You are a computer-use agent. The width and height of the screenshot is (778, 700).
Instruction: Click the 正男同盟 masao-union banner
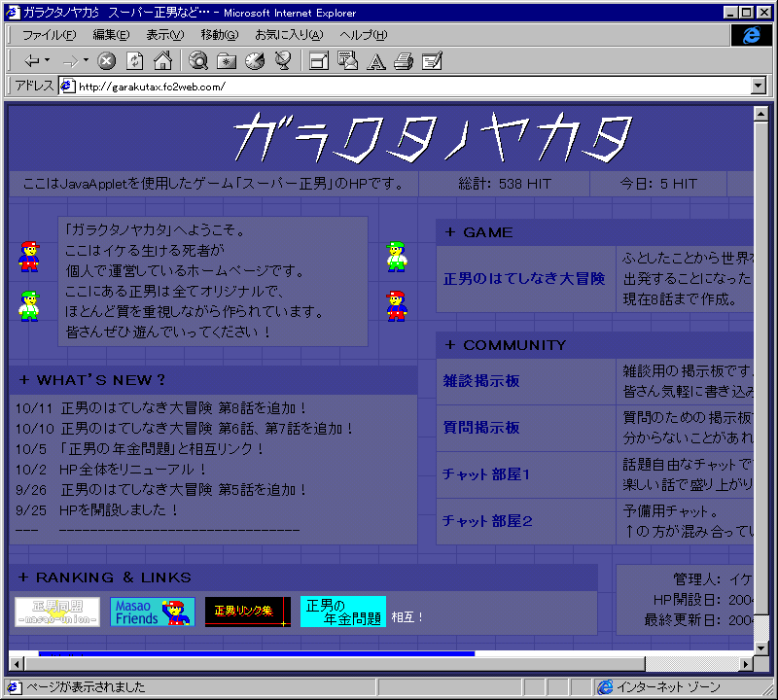coord(57,612)
